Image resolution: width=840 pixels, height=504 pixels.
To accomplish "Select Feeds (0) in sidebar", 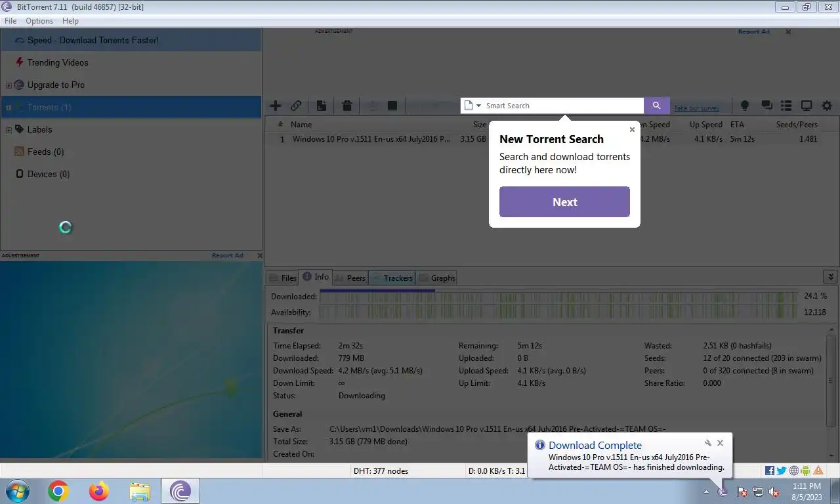I will click(x=45, y=152).
